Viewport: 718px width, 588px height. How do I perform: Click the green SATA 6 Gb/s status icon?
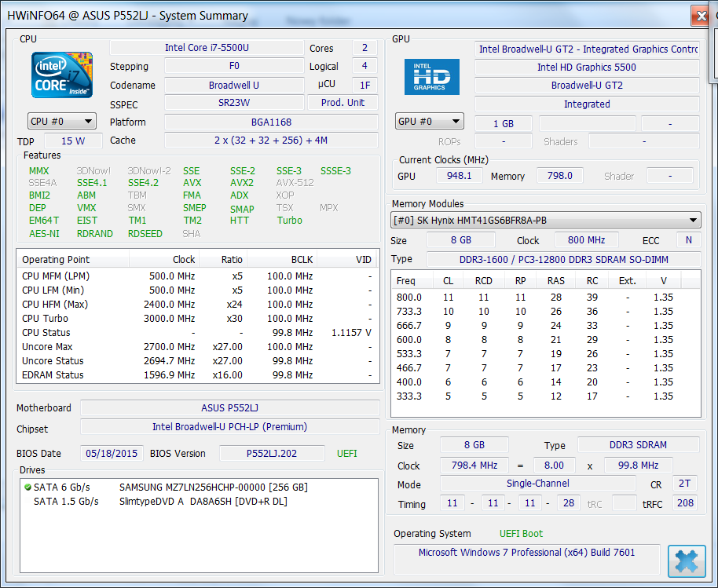point(27,488)
